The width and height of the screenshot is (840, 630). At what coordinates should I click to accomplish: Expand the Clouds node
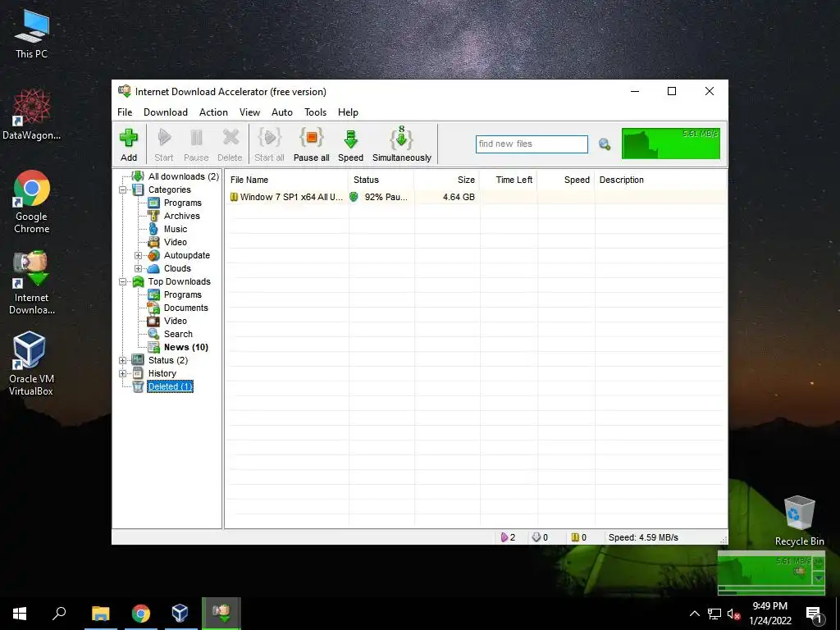click(x=138, y=268)
